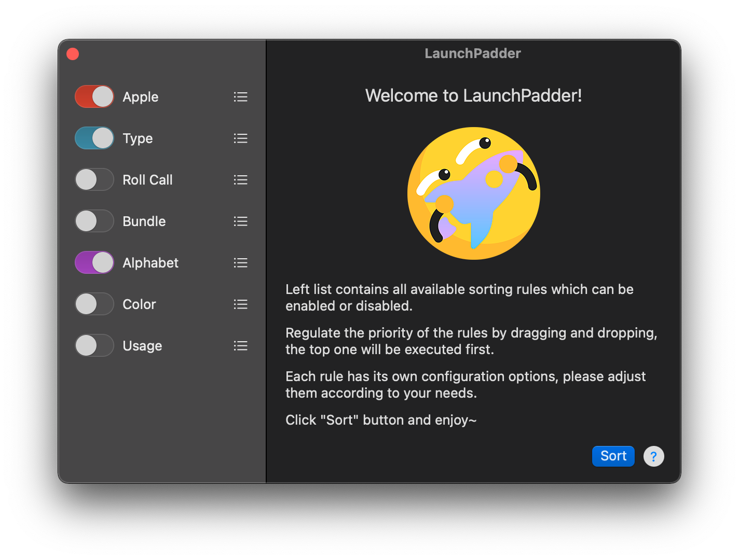Image resolution: width=739 pixels, height=560 pixels.
Task: Select the Usage rule label
Action: tap(142, 346)
